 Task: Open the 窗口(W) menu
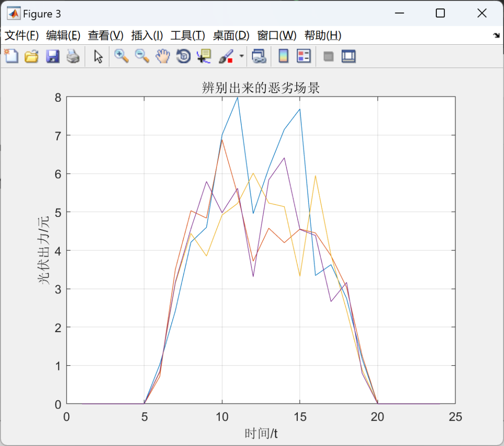tap(277, 35)
